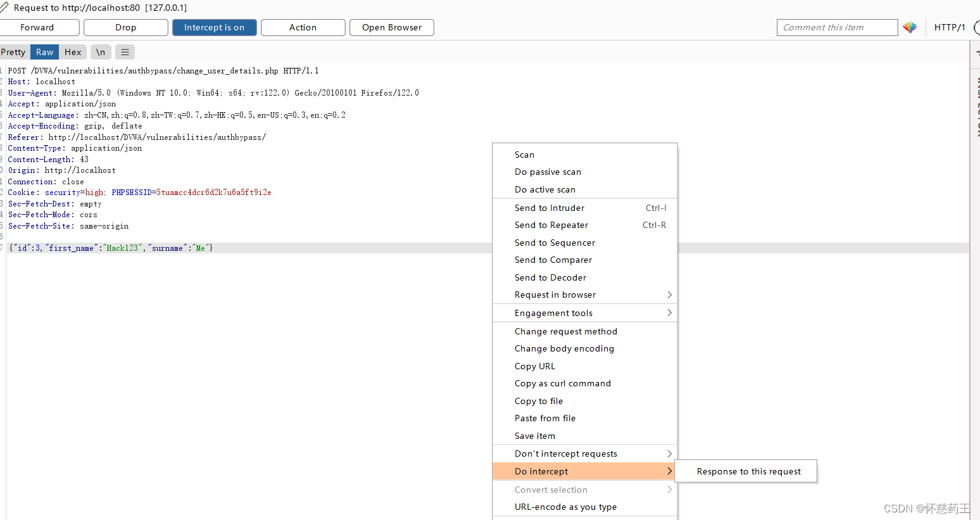Click the JSON body with Hack123

pyautogui.click(x=111, y=248)
